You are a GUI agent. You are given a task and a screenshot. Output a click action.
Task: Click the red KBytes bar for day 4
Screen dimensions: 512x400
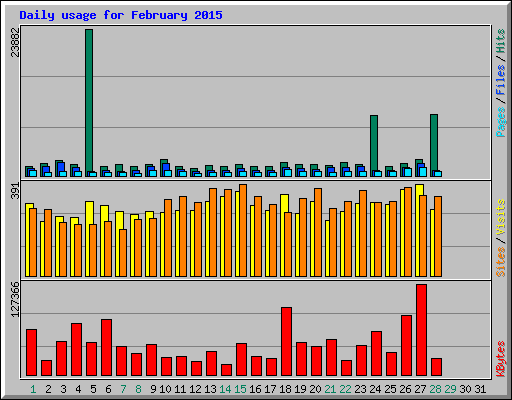[x=76, y=350]
